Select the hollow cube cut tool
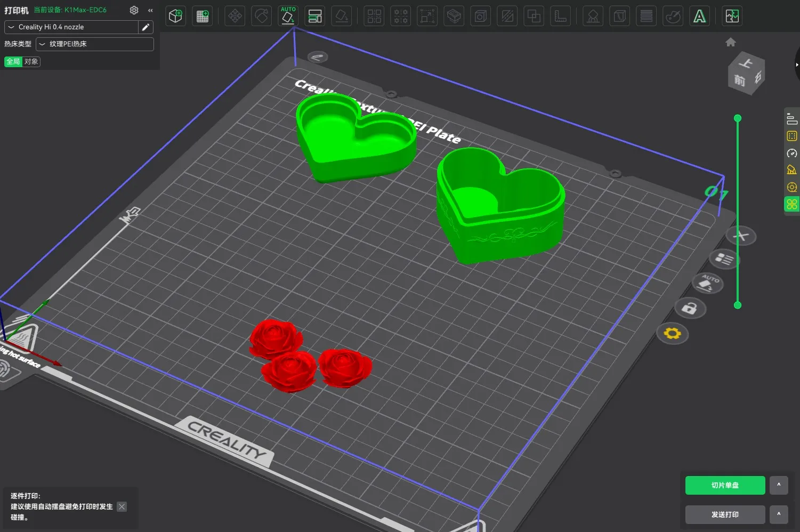 pos(481,16)
